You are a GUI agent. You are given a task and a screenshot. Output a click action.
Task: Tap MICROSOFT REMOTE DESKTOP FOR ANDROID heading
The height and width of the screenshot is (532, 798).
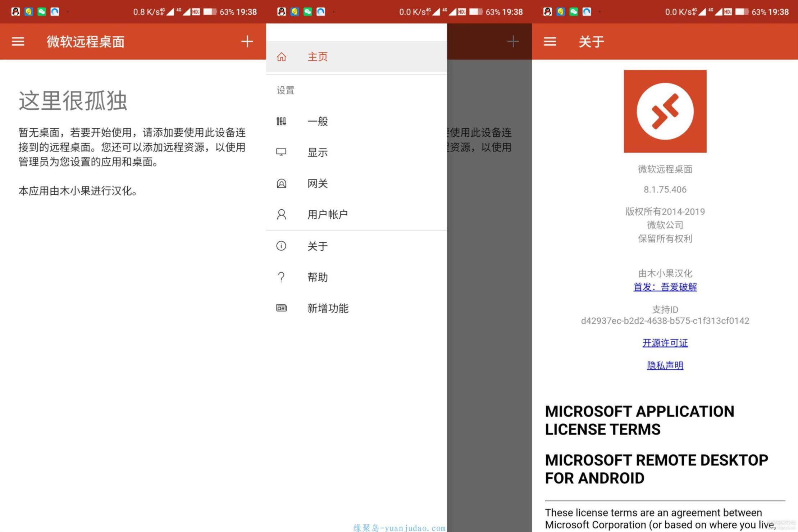click(656, 469)
